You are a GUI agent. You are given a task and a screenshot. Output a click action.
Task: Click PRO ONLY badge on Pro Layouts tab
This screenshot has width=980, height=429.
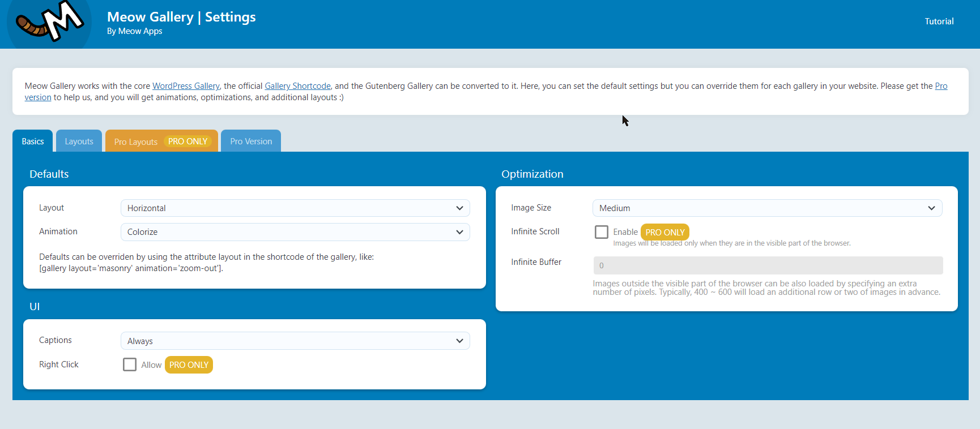coord(188,141)
